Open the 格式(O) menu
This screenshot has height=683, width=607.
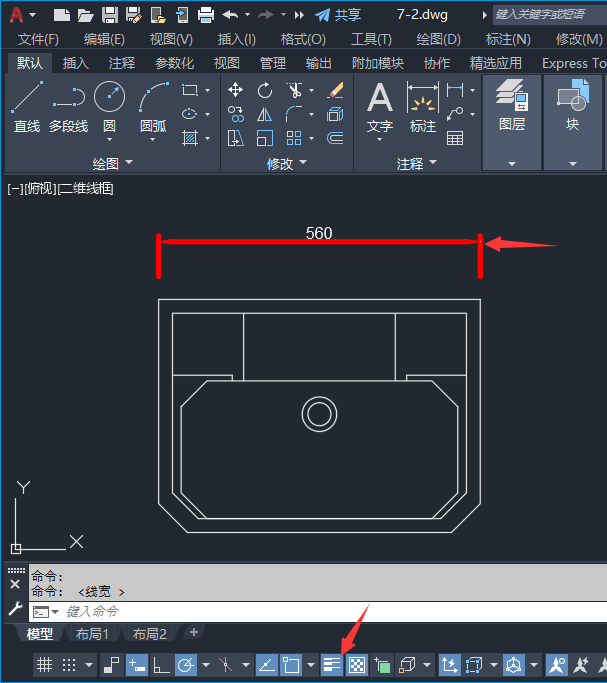(x=303, y=40)
